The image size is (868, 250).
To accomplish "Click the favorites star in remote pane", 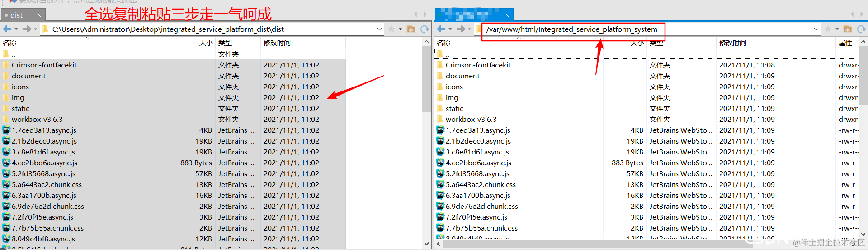I will pos(828,29).
